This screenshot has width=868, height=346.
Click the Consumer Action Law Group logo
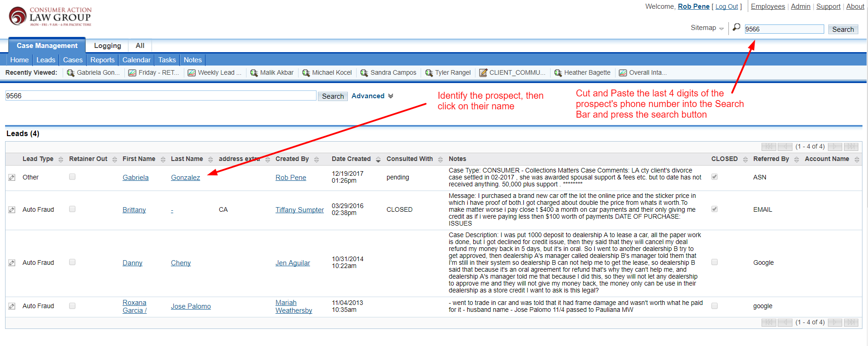point(50,17)
